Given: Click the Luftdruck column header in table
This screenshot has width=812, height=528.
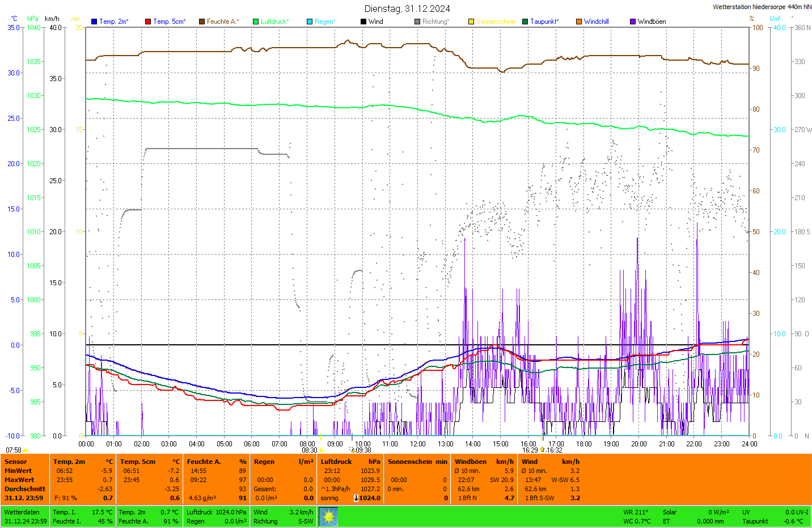Looking at the screenshot, I should [x=336, y=462].
